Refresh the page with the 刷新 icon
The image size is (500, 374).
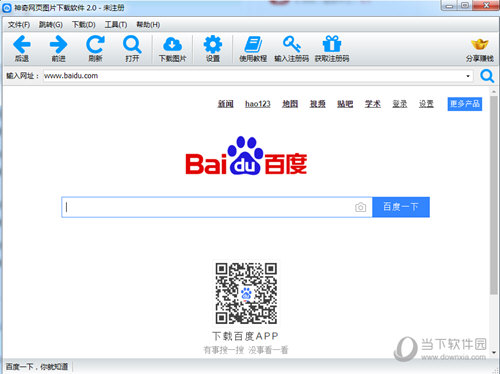pos(95,44)
